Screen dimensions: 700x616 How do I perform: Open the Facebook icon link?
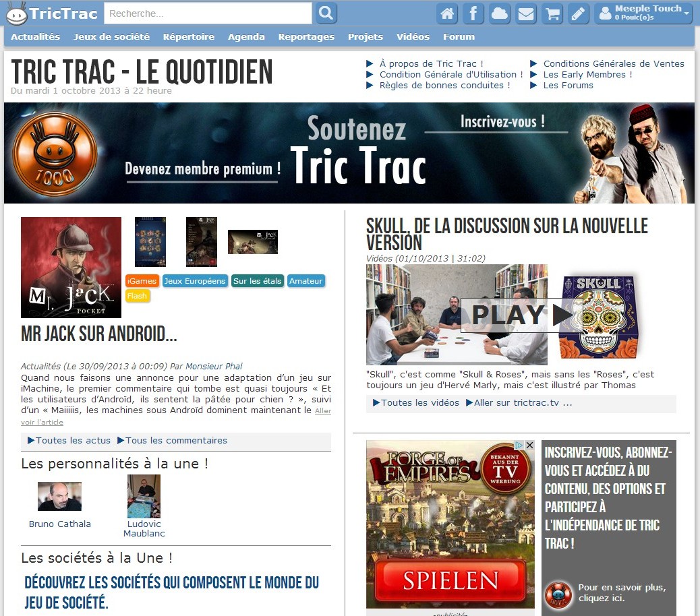tap(473, 13)
